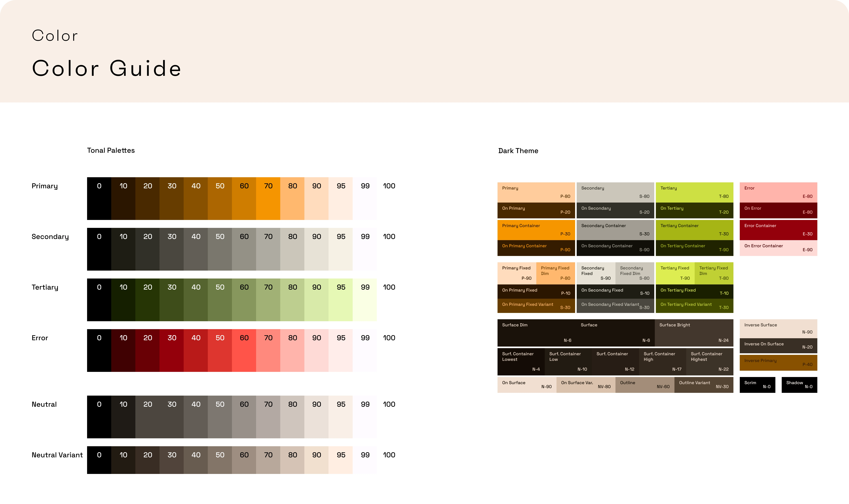Viewport: 849px width, 504px height.
Task: Select the Surface Bright N-24 swatch
Action: [694, 333]
